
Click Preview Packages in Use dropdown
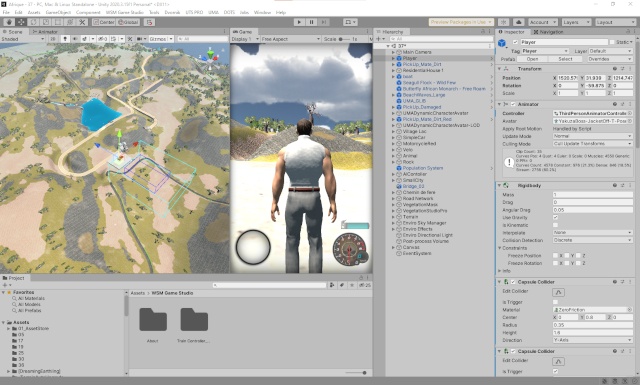[461, 22]
